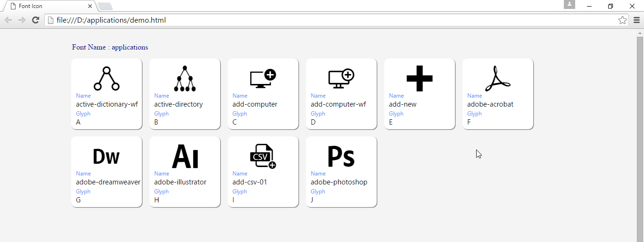Click glyph letter C on add-computer card

[235, 122]
